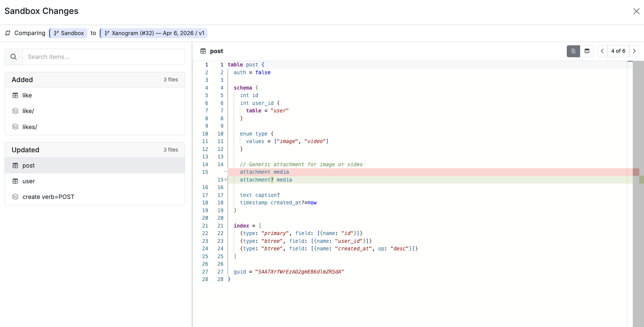Go to previous changed file

602,51
